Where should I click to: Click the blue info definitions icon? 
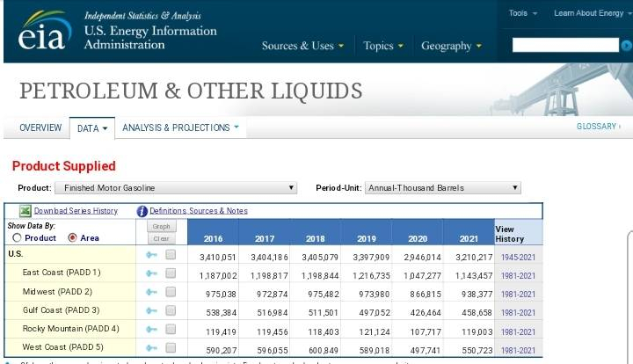pos(142,211)
